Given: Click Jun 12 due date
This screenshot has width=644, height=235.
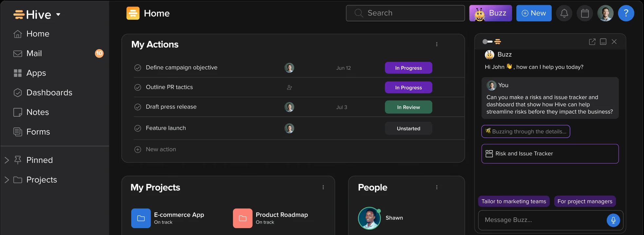Looking at the screenshot, I should click(x=343, y=68).
